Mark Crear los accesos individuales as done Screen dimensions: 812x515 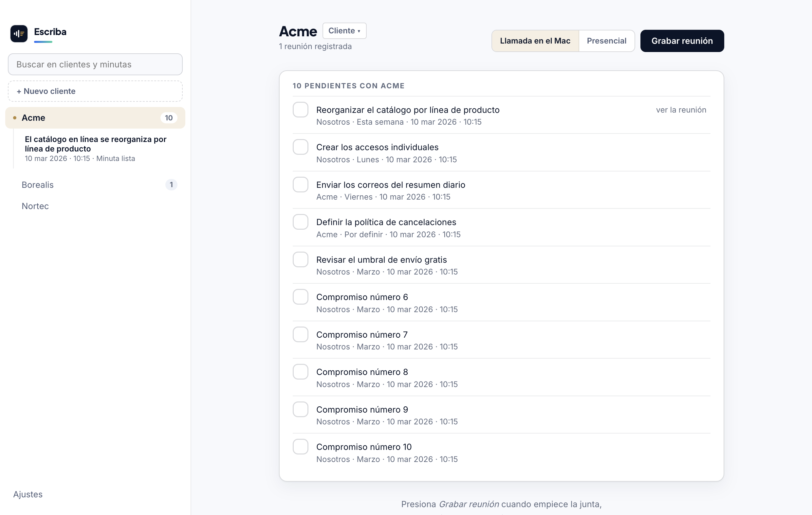301,147
